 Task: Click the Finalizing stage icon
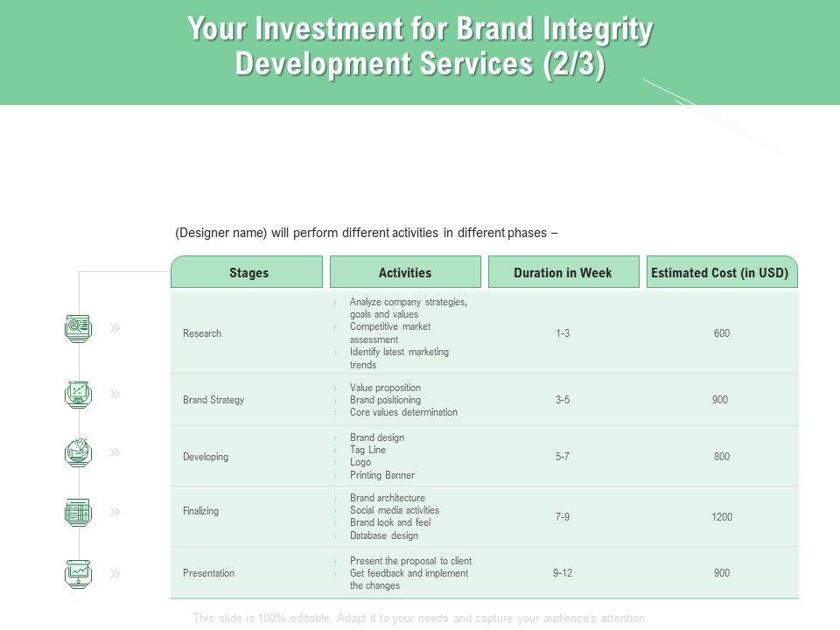click(78, 512)
